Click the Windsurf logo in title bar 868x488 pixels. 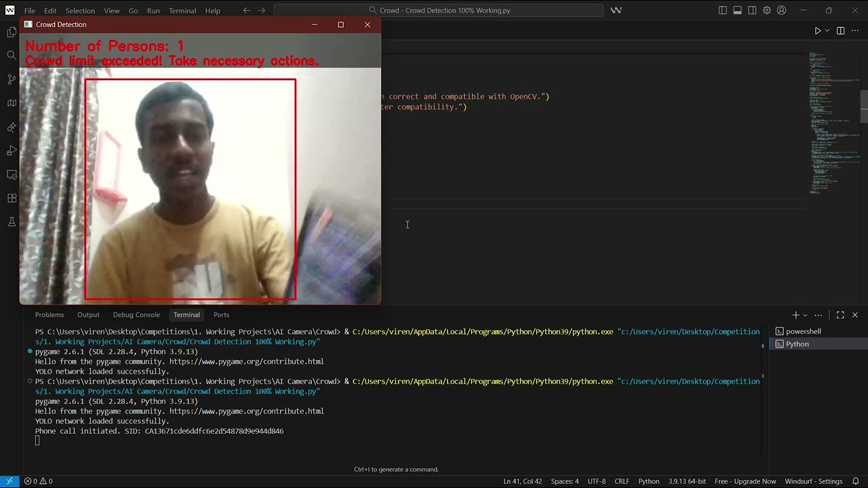[x=9, y=10]
